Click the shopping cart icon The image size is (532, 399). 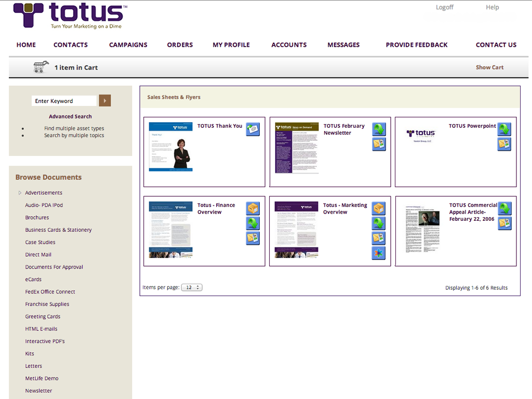41,67
